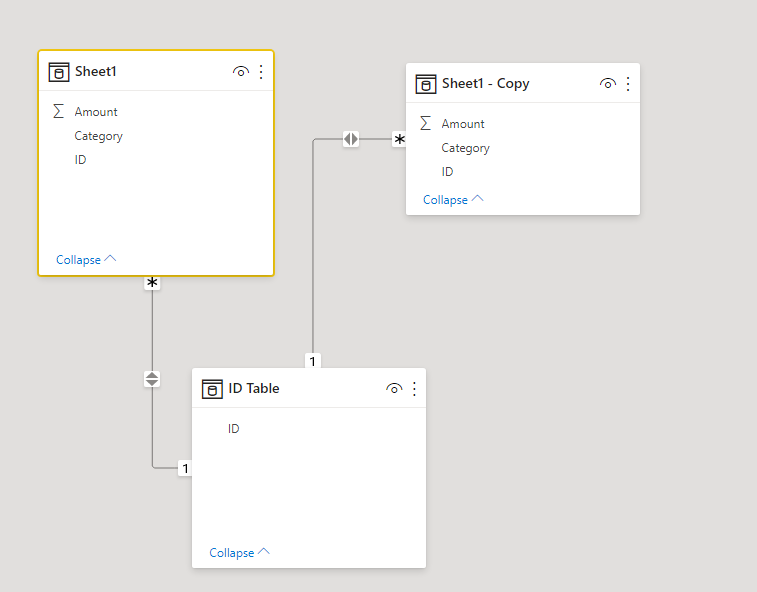
Task: Open more options menu on Sheet1 - Copy
Action: pos(628,84)
